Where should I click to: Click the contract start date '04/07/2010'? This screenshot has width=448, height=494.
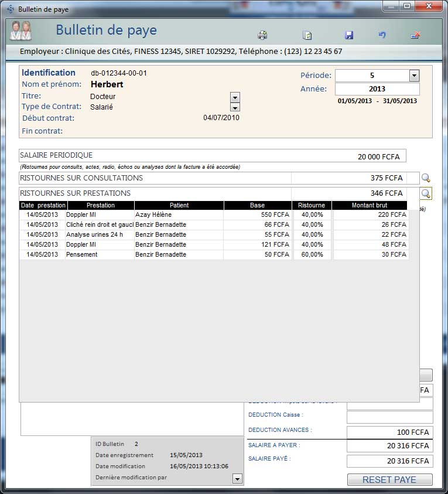(x=221, y=118)
